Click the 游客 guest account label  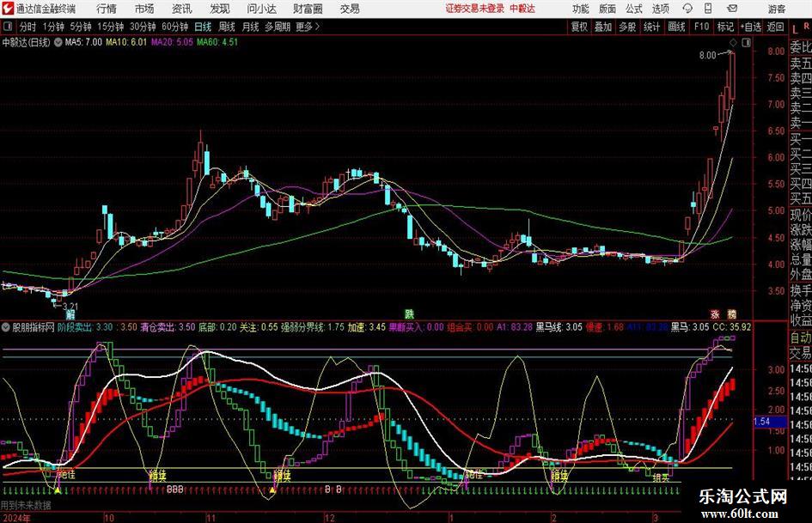click(776, 9)
